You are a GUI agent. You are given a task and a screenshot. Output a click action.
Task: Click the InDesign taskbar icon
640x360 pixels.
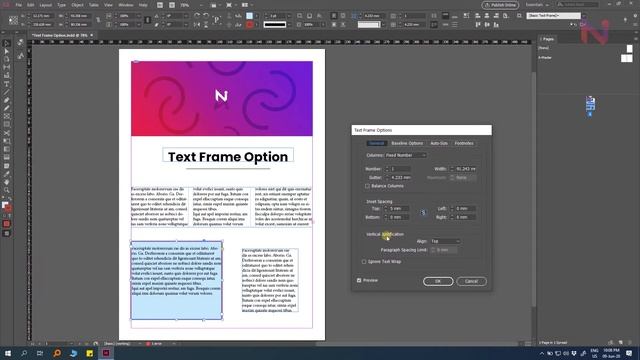pyautogui.click(x=106, y=353)
